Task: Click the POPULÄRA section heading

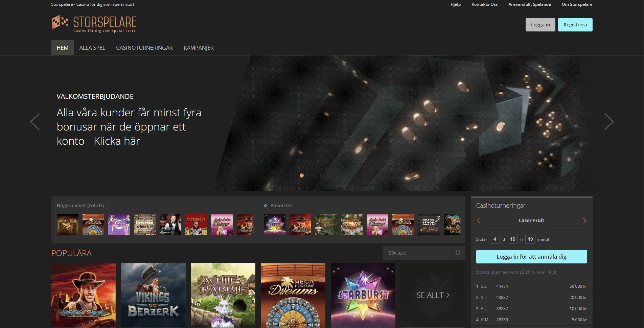Action: coord(71,253)
